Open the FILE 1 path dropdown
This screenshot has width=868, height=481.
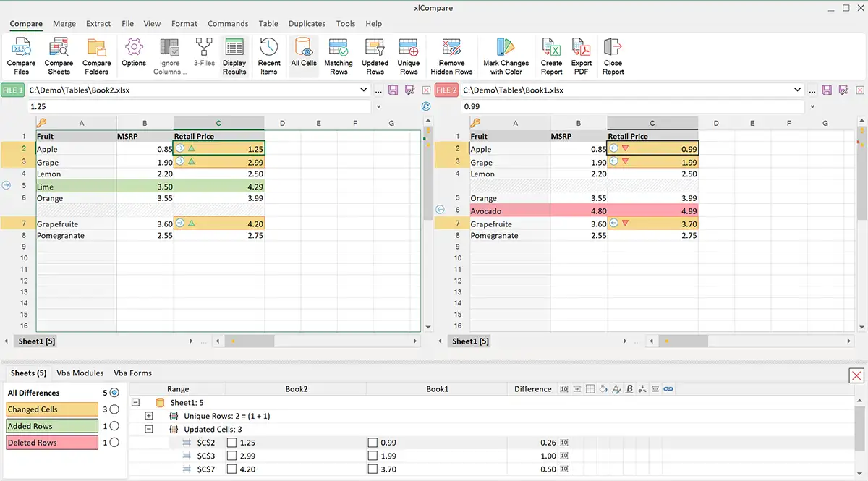[x=364, y=90]
